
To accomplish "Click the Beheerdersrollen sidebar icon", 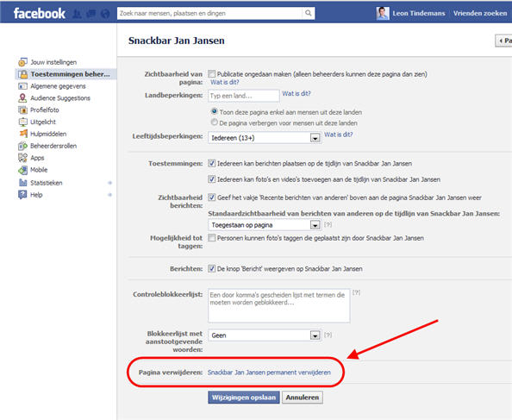I will [22, 146].
